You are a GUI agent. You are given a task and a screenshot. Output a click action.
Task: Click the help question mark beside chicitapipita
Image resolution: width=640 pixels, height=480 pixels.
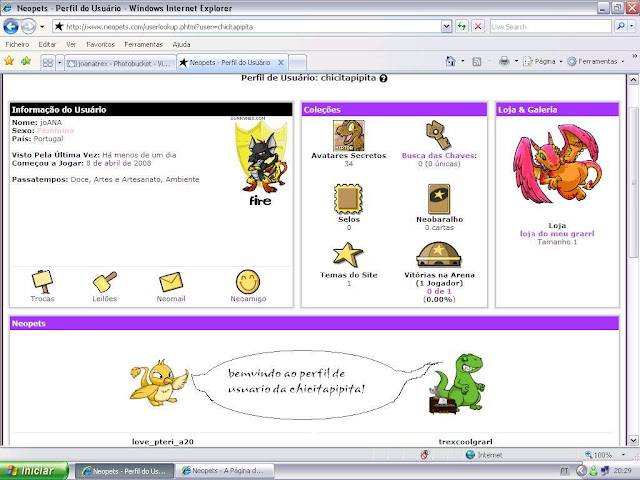pyautogui.click(x=383, y=78)
